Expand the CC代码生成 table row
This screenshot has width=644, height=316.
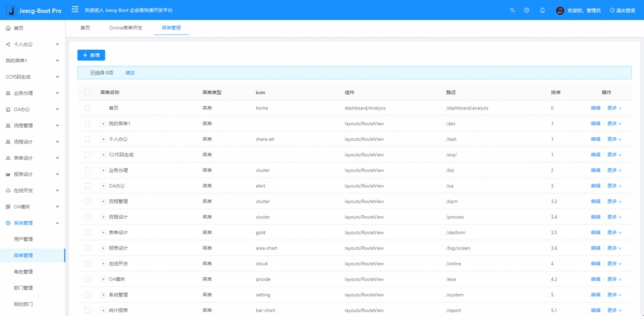tap(103, 155)
